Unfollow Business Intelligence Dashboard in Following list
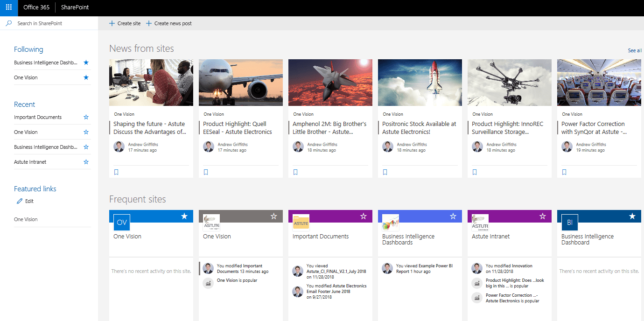644x321 pixels. [x=86, y=63]
